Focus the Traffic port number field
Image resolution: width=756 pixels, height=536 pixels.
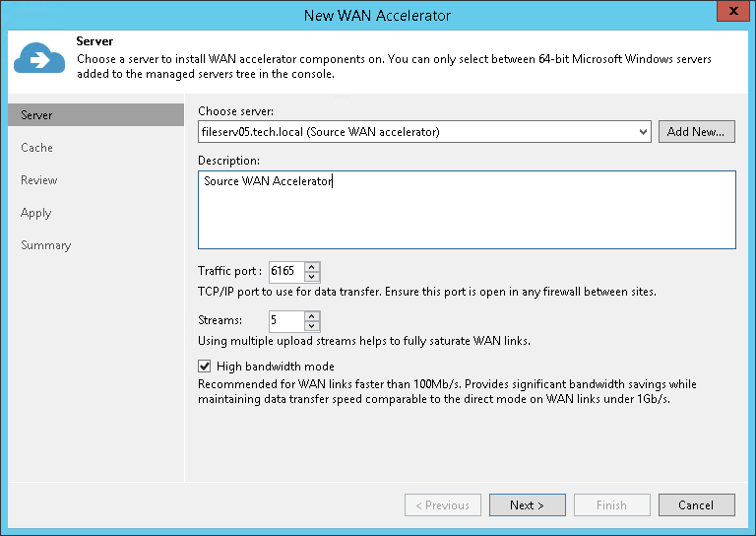click(x=285, y=272)
